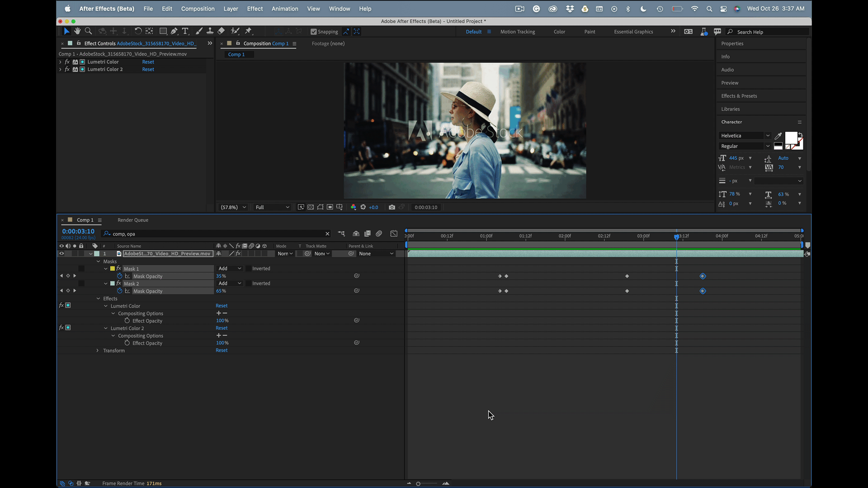868x488 pixels.
Task: Click the eyedropper in Character panel
Action: [778, 136]
